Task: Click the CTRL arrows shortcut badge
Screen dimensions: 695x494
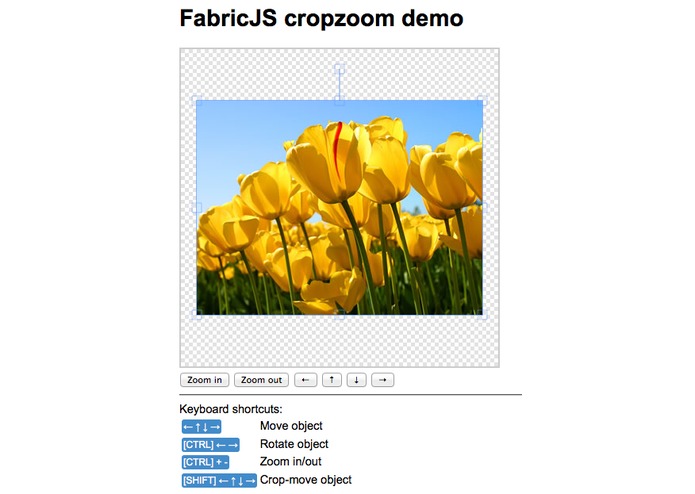Action: click(211, 445)
